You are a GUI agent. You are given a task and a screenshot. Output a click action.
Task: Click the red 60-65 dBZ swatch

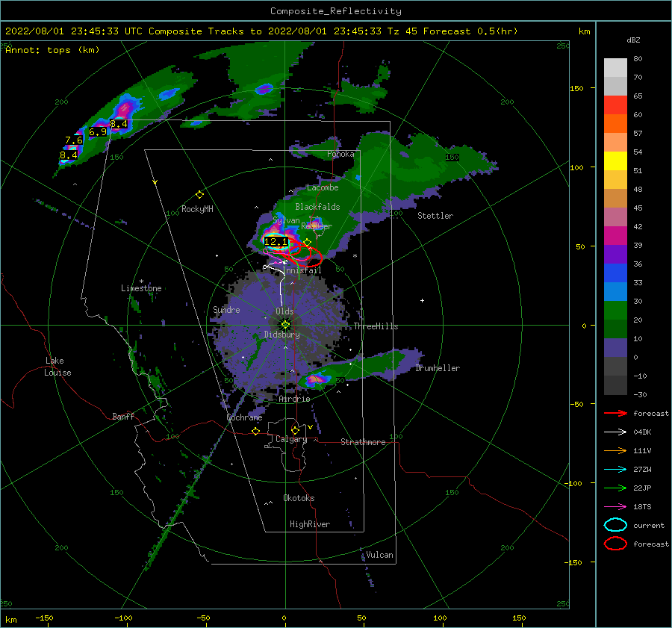coord(615,105)
